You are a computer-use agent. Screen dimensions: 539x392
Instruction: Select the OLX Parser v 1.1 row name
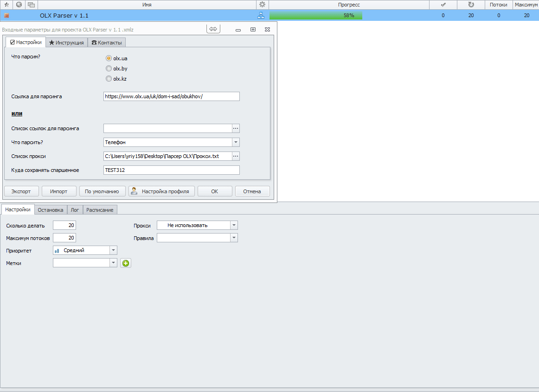[x=64, y=15]
